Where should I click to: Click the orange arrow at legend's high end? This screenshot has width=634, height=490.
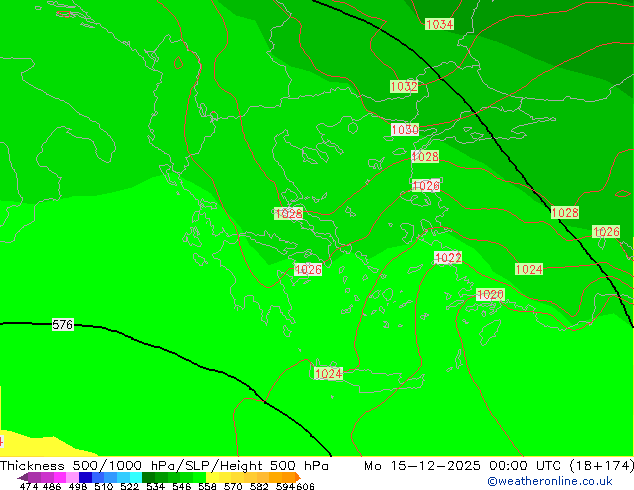tap(298, 477)
